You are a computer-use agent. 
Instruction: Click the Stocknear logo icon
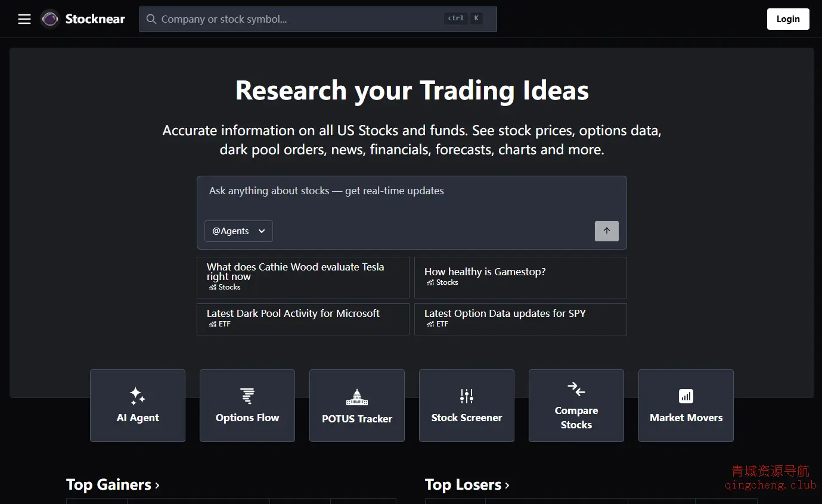tap(50, 19)
